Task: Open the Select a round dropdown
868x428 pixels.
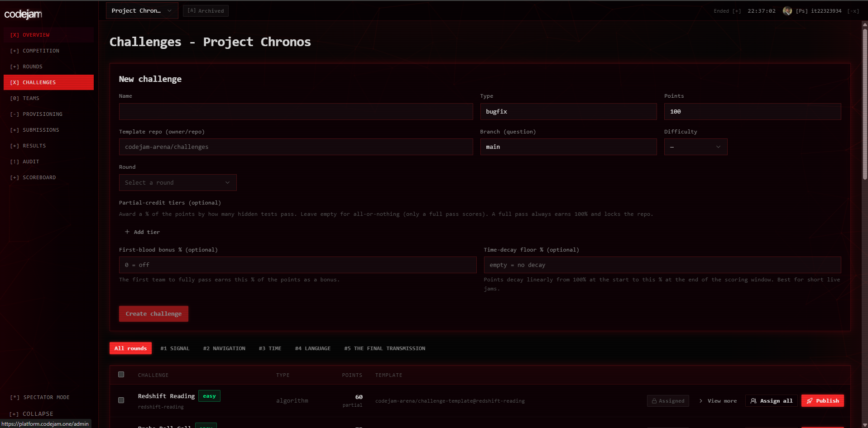Action: point(177,183)
